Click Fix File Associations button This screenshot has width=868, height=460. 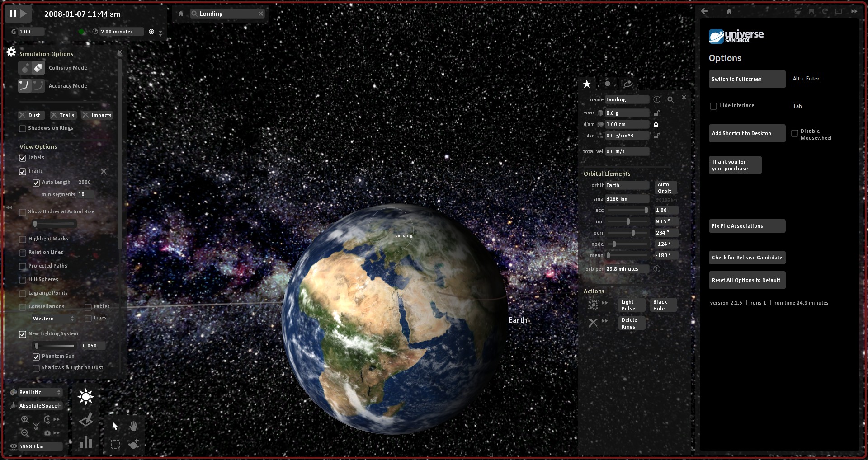tap(747, 226)
